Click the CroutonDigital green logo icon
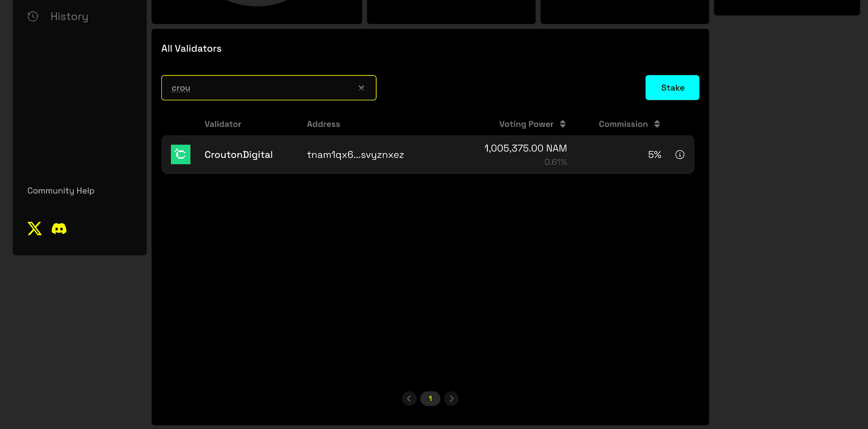 [180, 155]
